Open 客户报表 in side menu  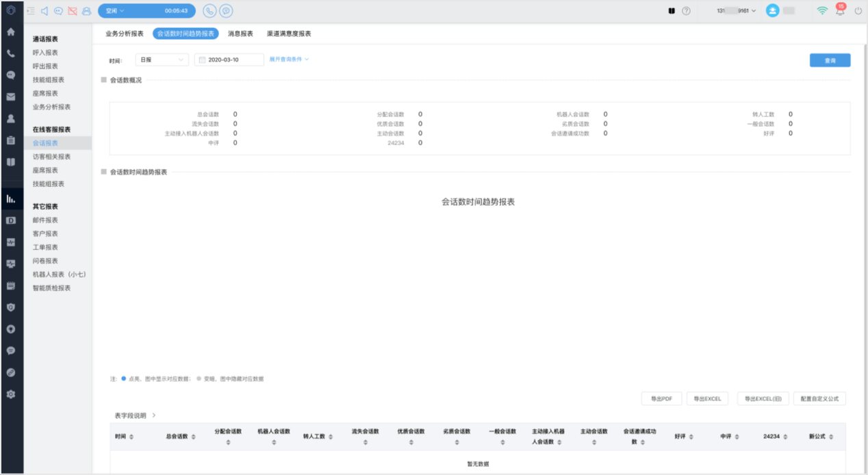click(x=46, y=233)
